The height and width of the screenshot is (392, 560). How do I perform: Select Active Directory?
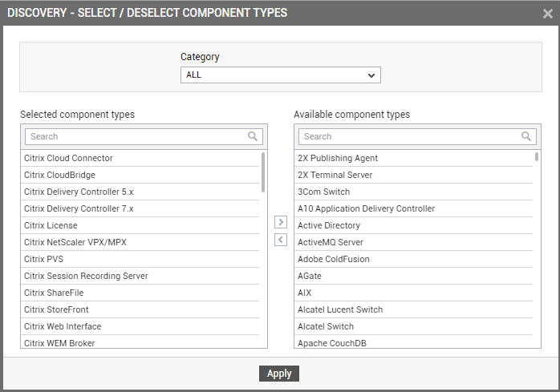coord(414,225)
